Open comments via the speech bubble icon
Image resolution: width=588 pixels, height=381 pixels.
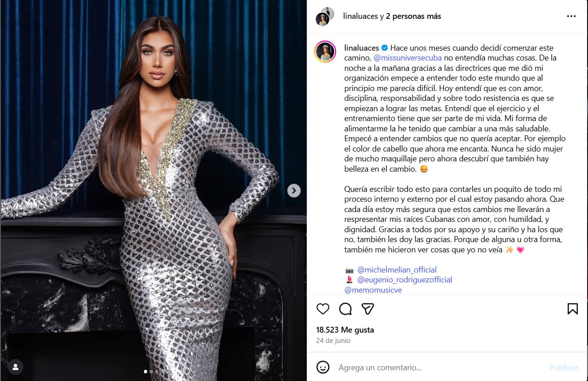(x=345, y=309)
